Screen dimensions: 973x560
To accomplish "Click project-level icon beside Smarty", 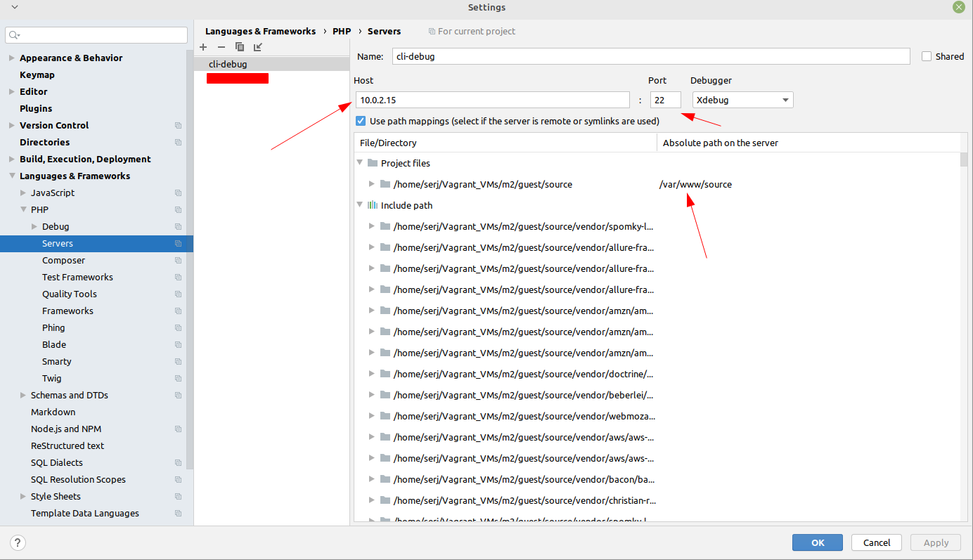I will 178,362.
